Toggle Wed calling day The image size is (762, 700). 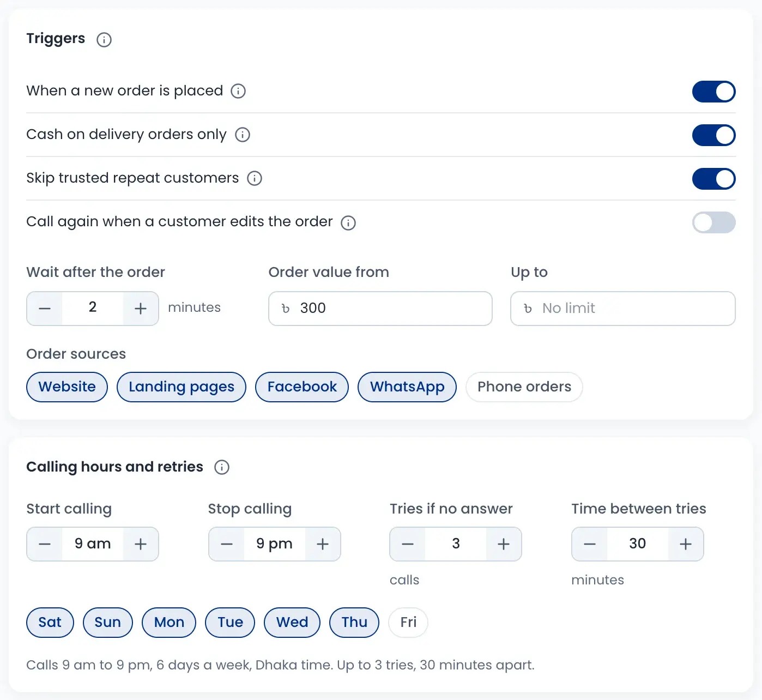[x=292, y=623]
